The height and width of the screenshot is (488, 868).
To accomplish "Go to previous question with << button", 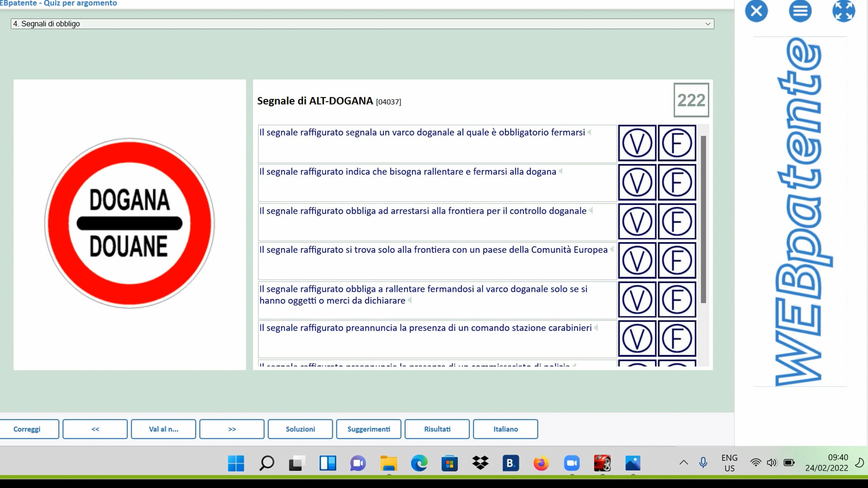I will pyautogui.click(x=95, y=429).
